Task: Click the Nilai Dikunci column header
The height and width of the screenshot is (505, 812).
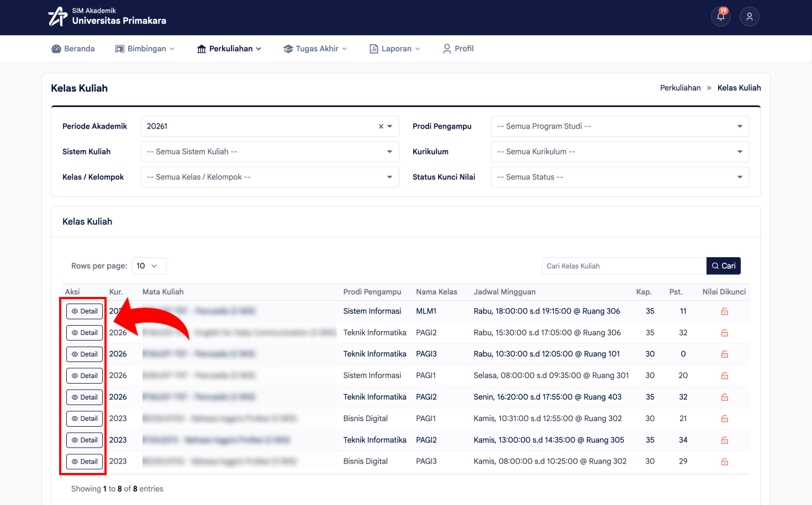Action: click(724, 292)
